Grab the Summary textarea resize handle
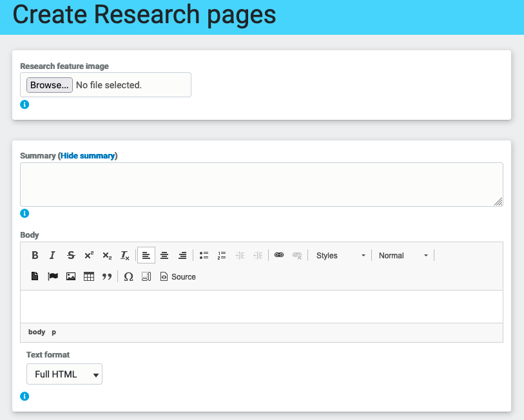 498,202
